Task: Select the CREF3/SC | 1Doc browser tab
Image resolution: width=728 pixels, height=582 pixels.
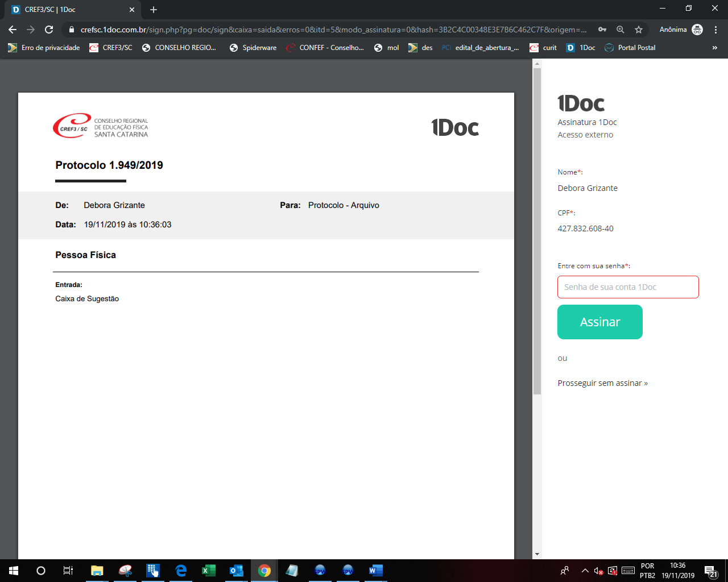Action: point(68,10)
